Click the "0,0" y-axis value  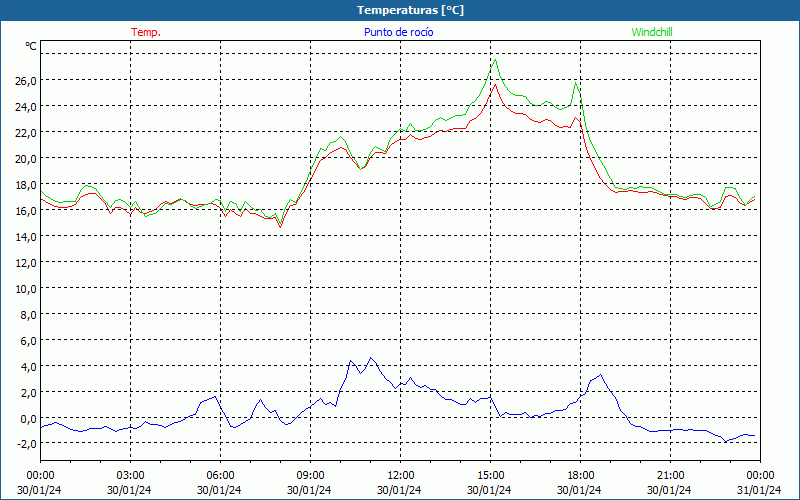click(x=28, y=419)
